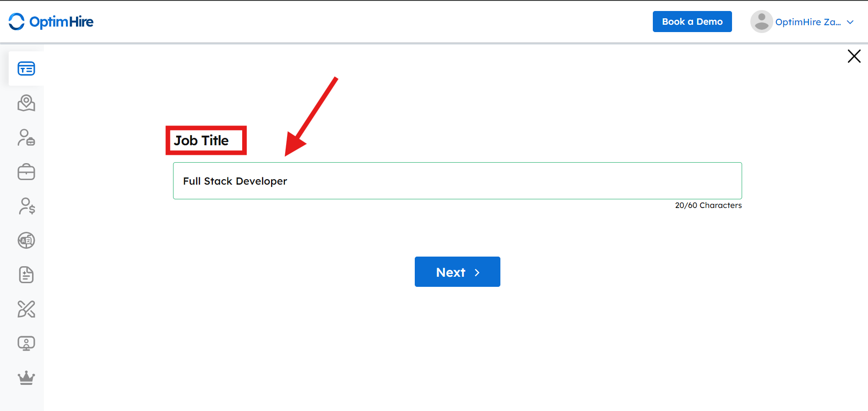868x411 pixels.
Task: Click the user avatar picture
Action: pos(761,22)
